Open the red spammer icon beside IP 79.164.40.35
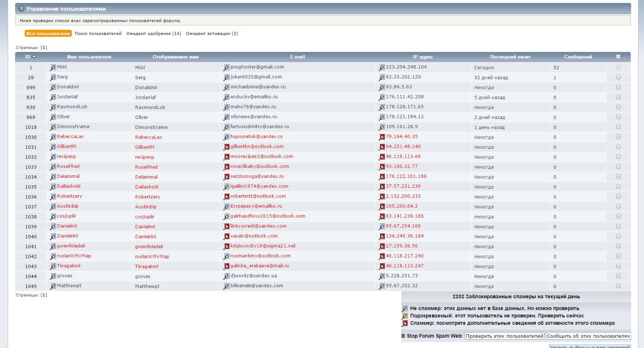 tap(382, 137)
